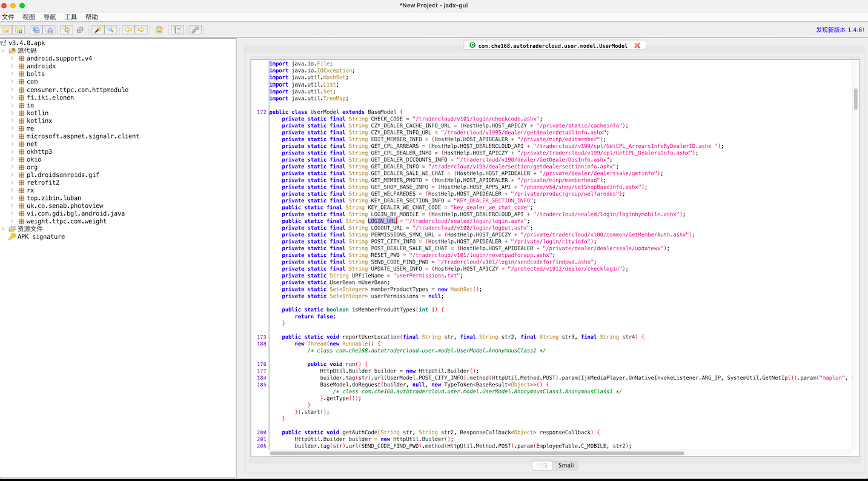Click the package icon beside me
The image size is (868, 481).
click(22, 128)
